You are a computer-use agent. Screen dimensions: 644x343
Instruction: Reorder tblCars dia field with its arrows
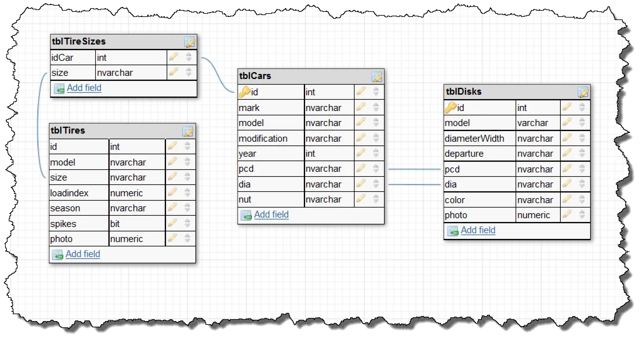tap(376, 184)
